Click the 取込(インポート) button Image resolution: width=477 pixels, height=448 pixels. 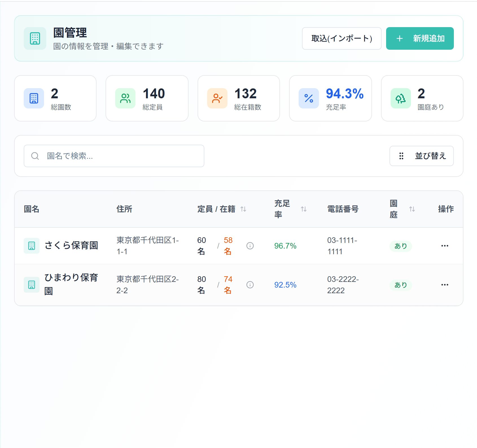coord(342,38)
